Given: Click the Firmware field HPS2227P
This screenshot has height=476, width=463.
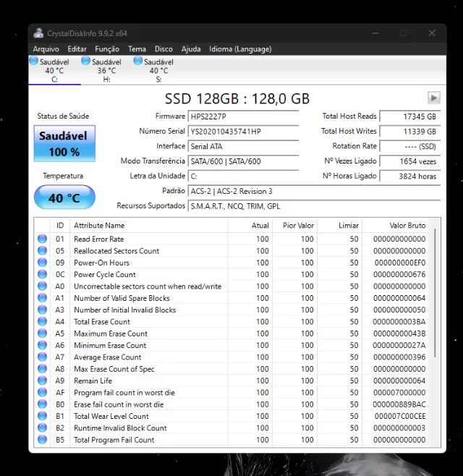Looking at the screenshot, I should [243, 116].
